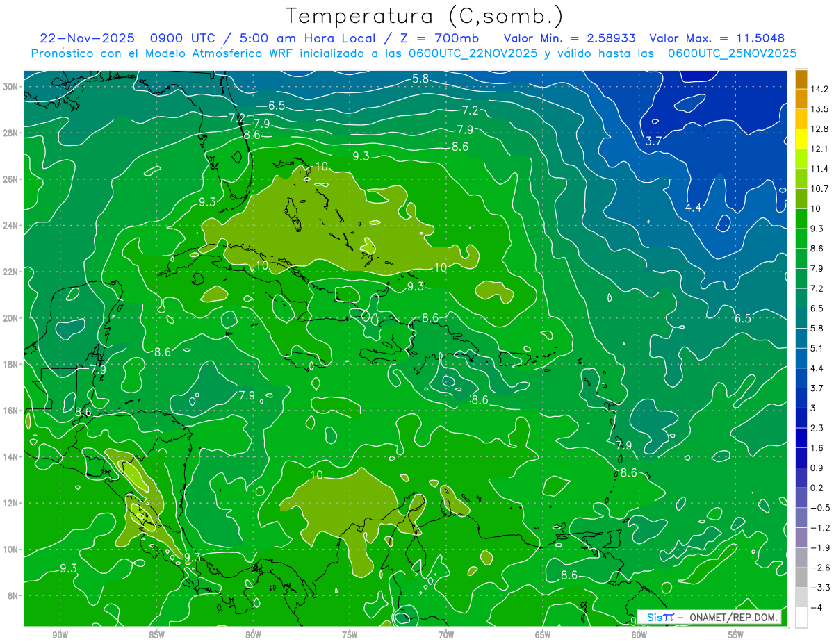Click the '30N' latitude axis label

tap(10, 86)
